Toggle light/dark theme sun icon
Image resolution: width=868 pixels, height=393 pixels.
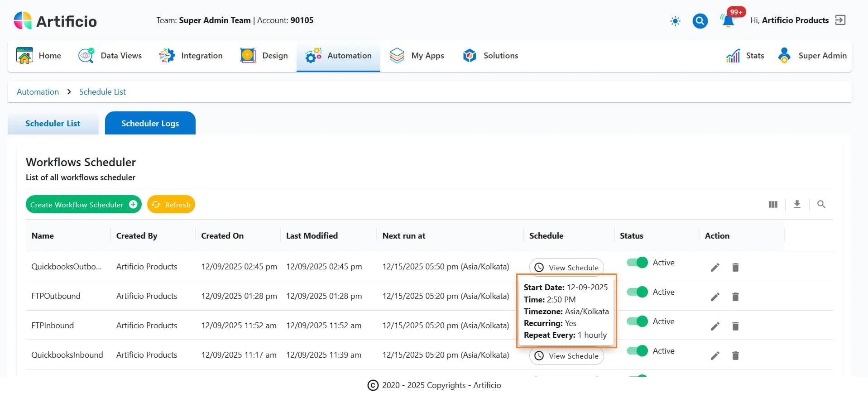pos(675,21)
